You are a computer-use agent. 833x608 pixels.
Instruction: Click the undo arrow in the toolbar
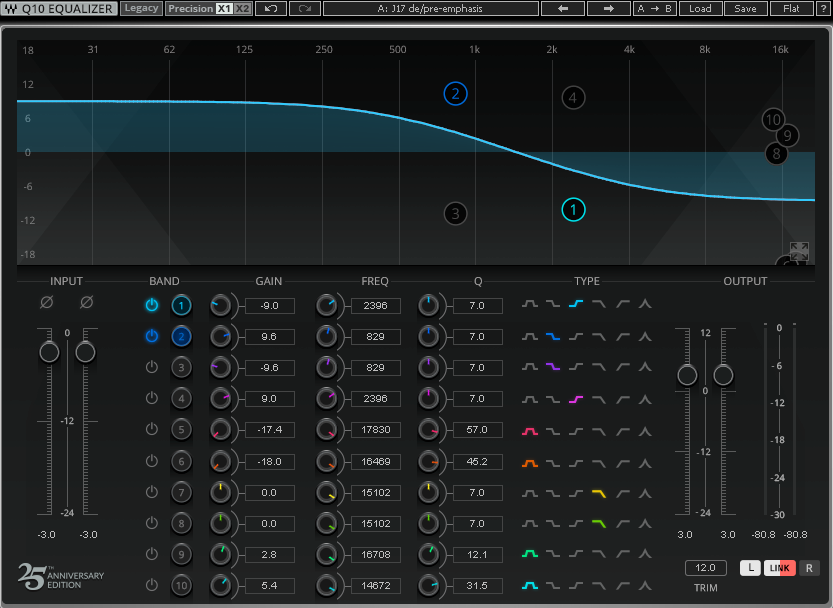pyautogui.click(x=271, y=9)
